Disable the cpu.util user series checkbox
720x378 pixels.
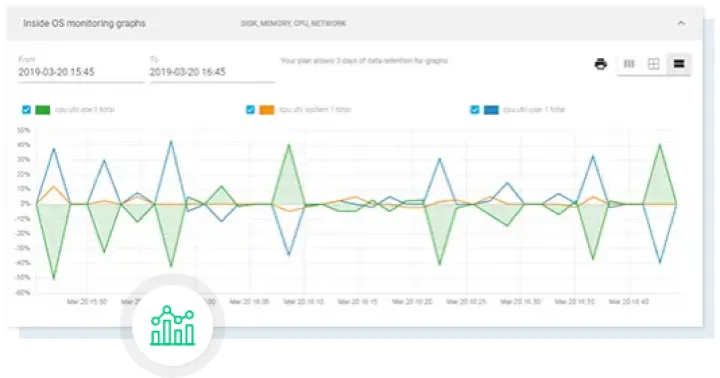(x=475, y=110)
